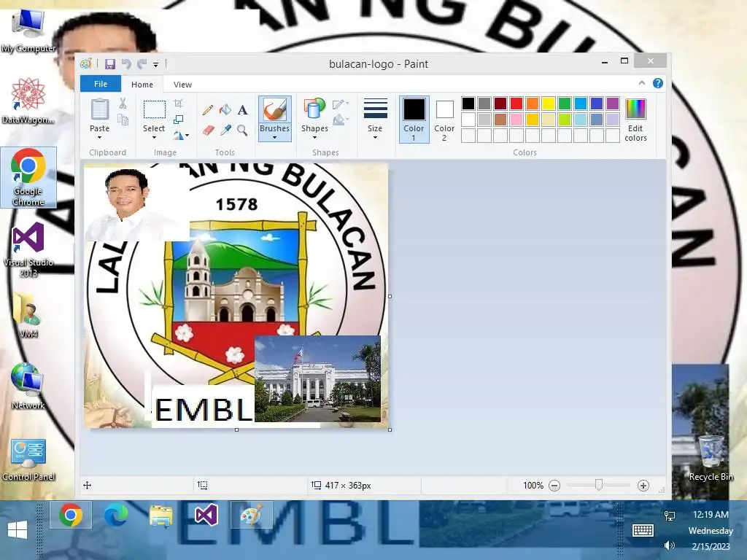The width and height of the screenshot is (747, 560).
Task: Open Recycle Bin on desktop
Action: tap(711, 457)
